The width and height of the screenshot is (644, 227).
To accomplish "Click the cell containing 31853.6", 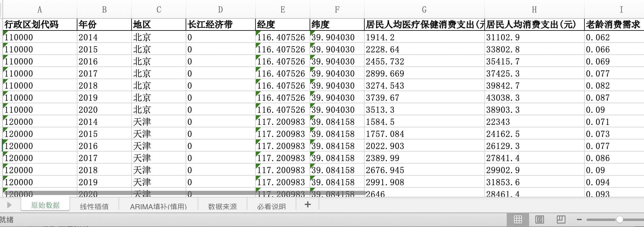I will point(535,182).
